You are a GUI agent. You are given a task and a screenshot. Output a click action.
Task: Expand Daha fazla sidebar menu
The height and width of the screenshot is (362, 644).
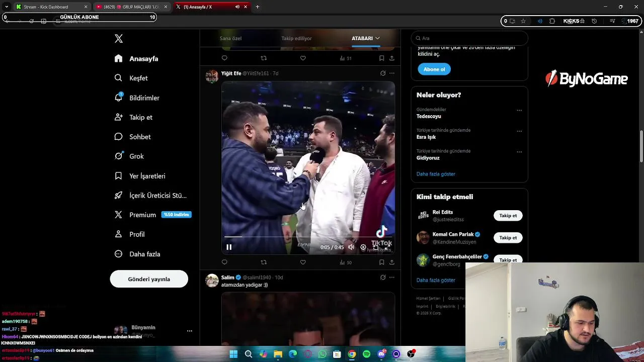137,254
